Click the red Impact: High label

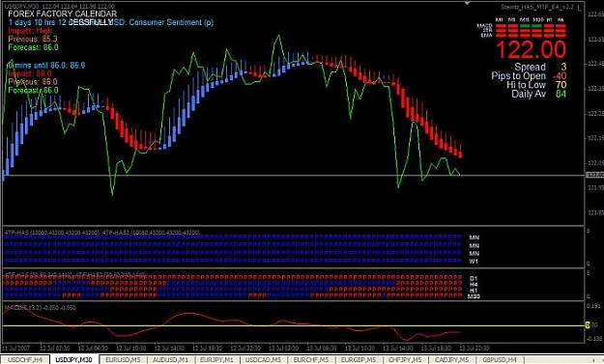30,31
